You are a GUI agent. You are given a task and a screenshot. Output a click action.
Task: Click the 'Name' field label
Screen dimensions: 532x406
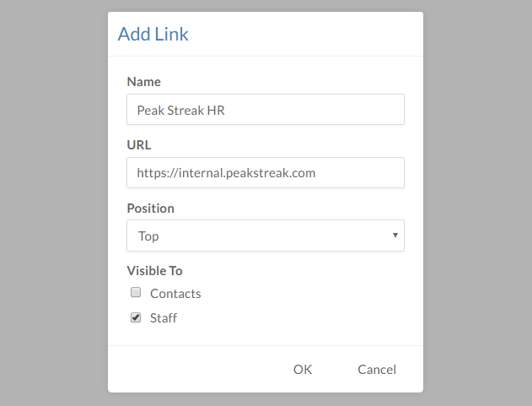(x=143, y=82)
